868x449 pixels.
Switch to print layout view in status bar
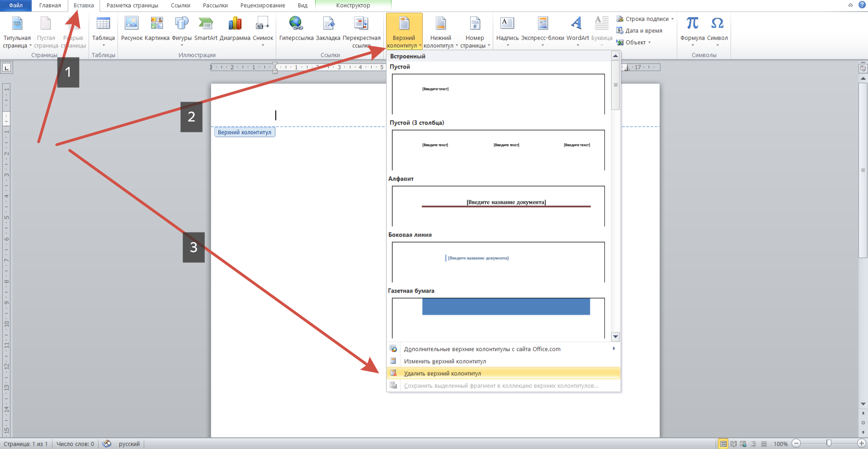723,444
